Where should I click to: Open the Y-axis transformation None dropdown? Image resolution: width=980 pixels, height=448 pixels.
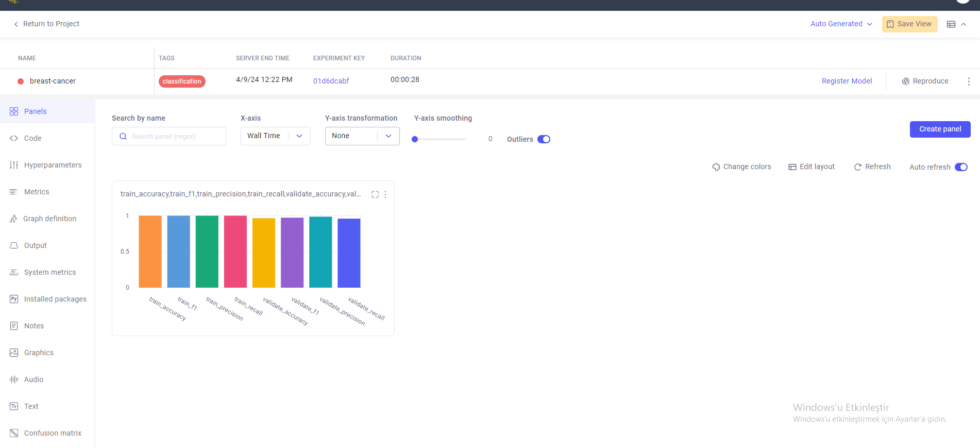coord(362,136)
